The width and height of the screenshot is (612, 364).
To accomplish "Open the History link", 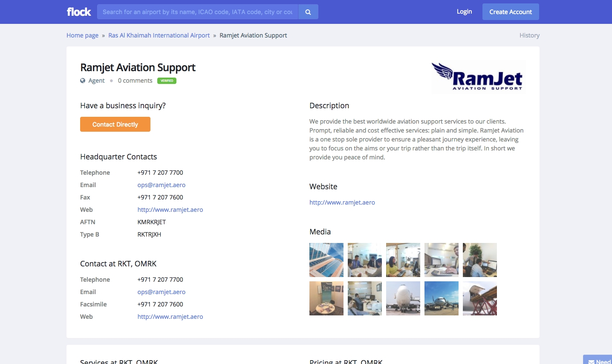I will [x=529, y=35].
